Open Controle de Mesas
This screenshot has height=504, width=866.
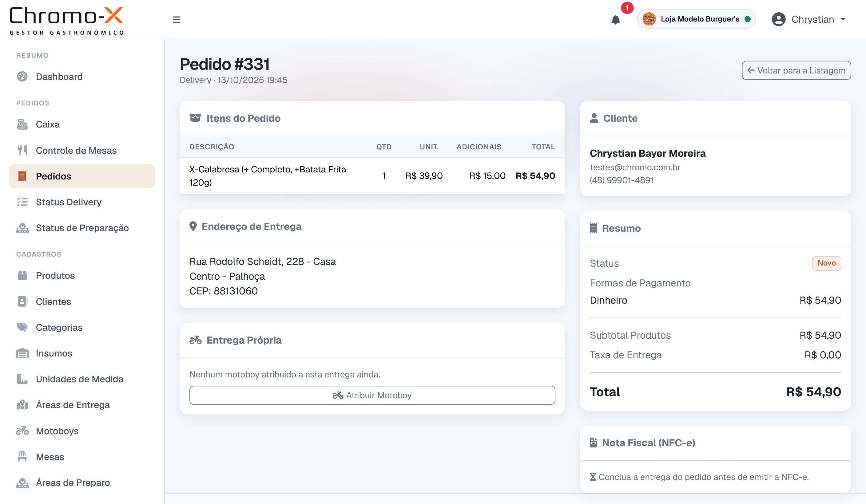pyautogui.click(x=82, y=150)
